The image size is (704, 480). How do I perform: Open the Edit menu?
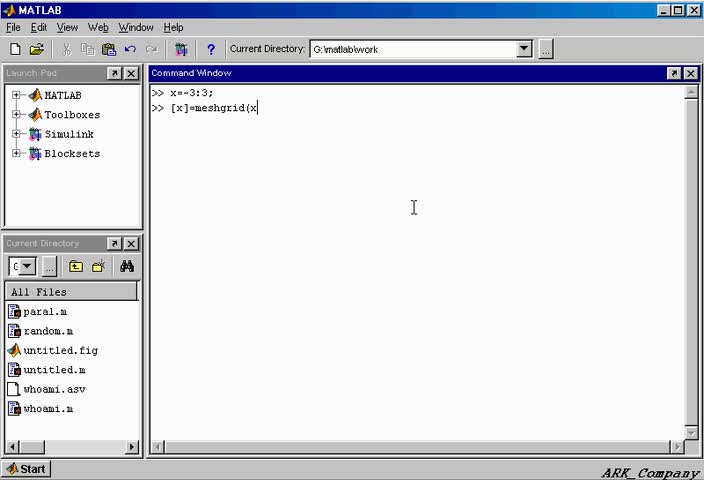pyautogui.click(x=39, y=27)
